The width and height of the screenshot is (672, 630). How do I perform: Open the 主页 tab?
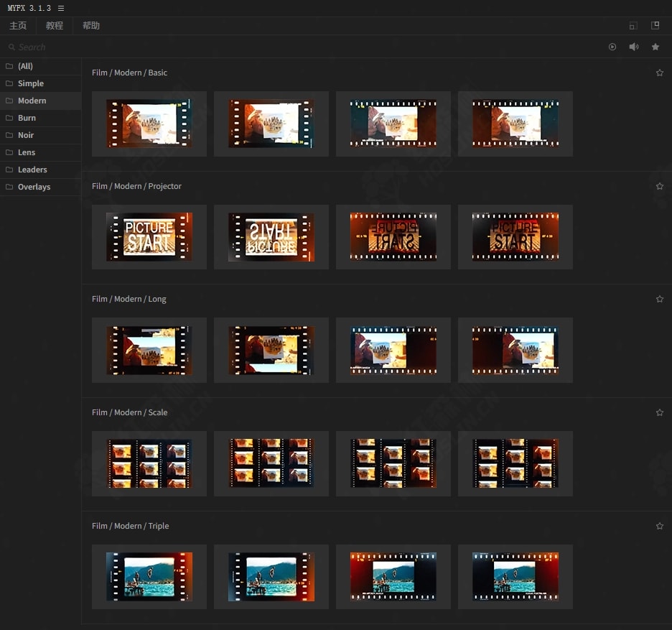[x=18, y=26]
